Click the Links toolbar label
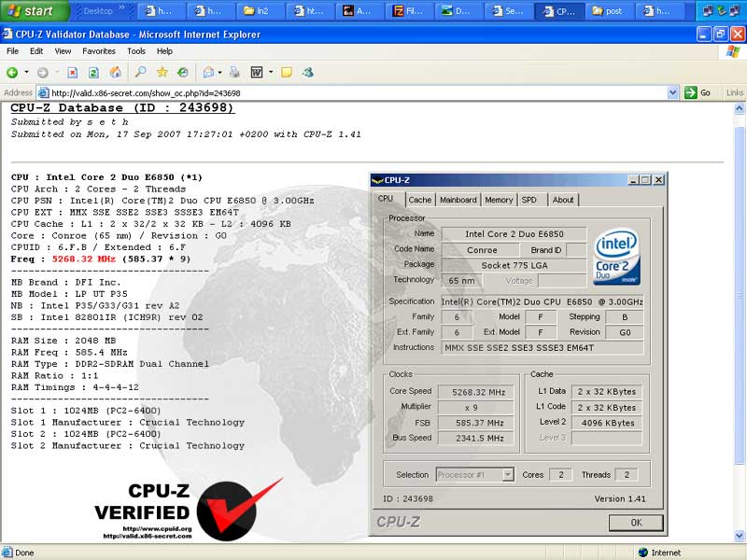 coord(735,92)
